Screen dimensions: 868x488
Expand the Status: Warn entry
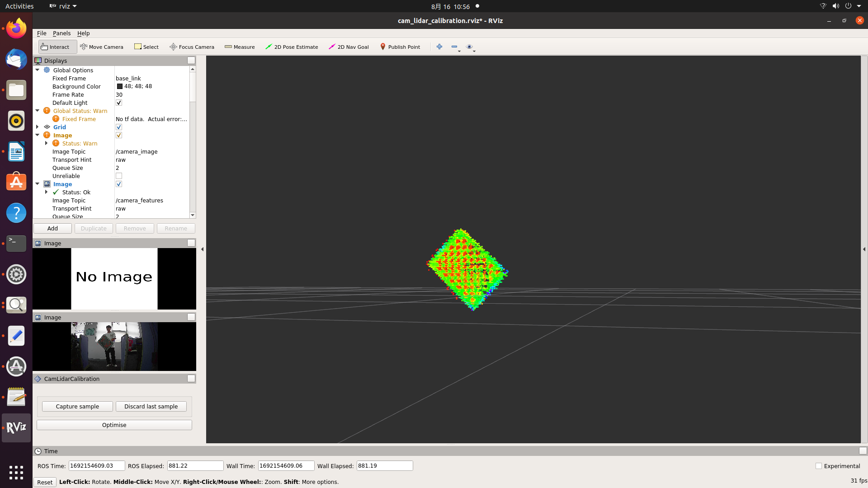pos(46,143)
